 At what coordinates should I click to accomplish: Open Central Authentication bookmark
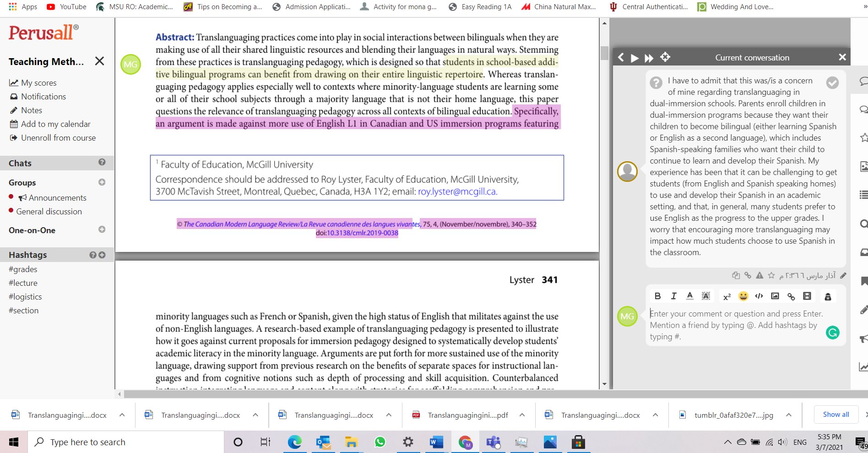pos(648,7)
